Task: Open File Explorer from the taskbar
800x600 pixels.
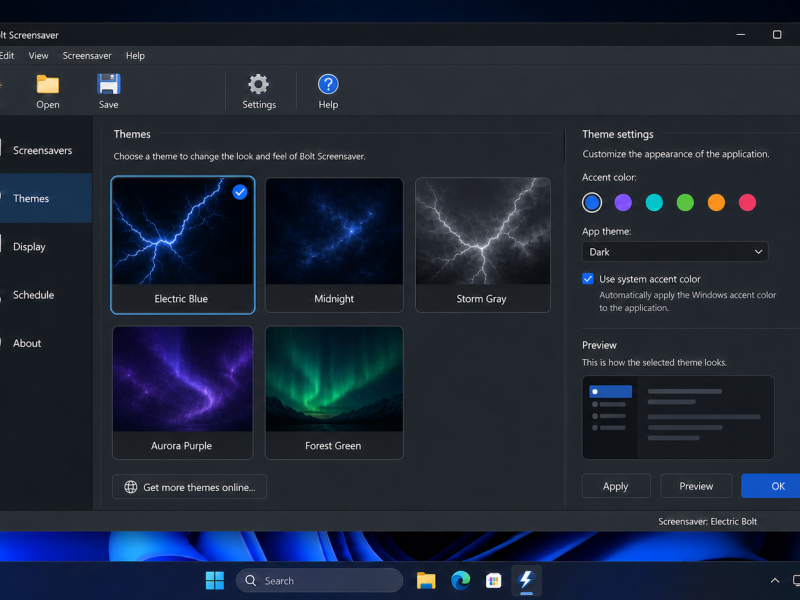Action: (426, 580)
